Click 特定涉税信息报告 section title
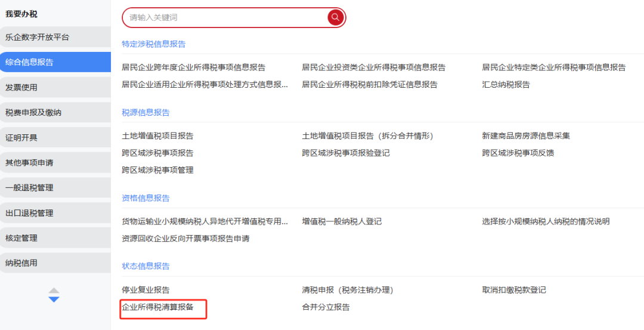644x330 pixels. click(x=154, y=44)
